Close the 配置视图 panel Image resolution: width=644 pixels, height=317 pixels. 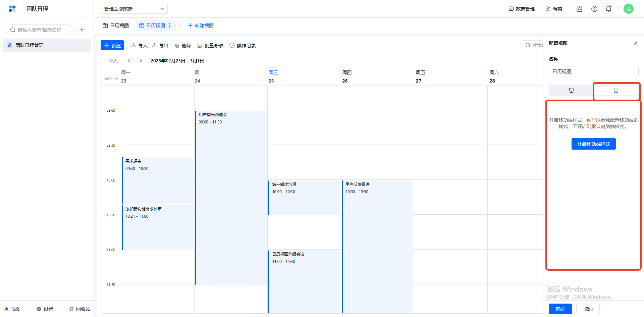[x=636, y=43]
